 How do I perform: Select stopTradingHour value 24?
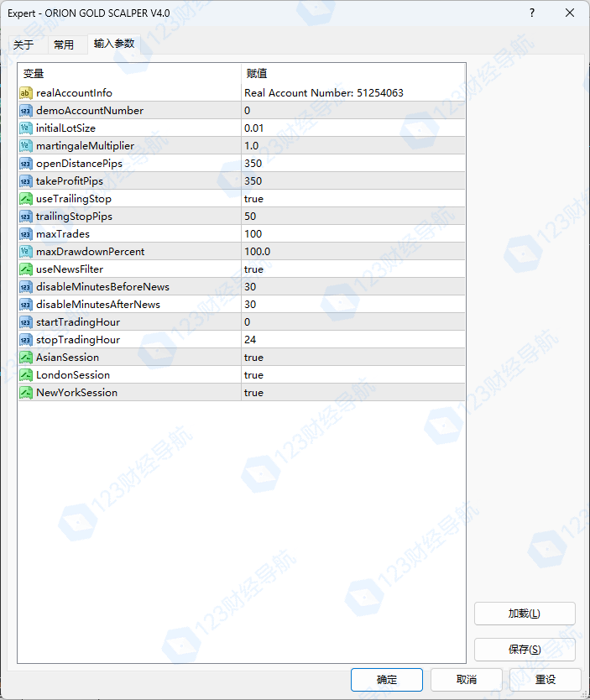[x=353, y=340]
